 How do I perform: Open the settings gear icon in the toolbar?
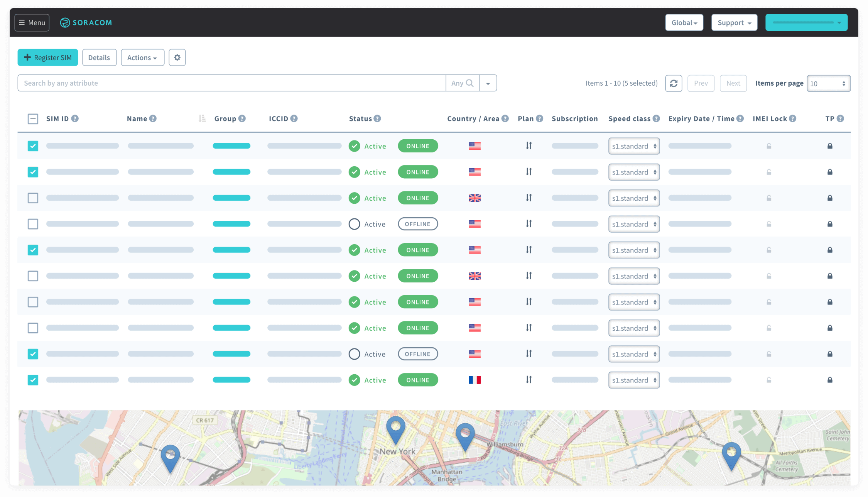coord(177,57)
